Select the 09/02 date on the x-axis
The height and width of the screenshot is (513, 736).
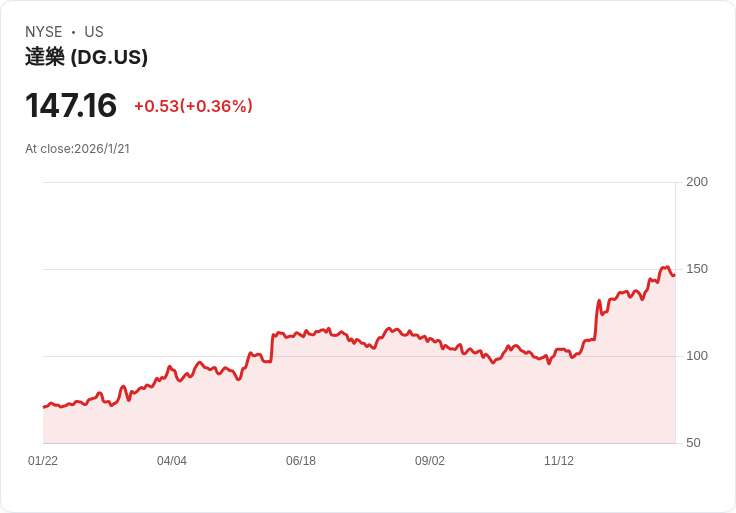430,461
